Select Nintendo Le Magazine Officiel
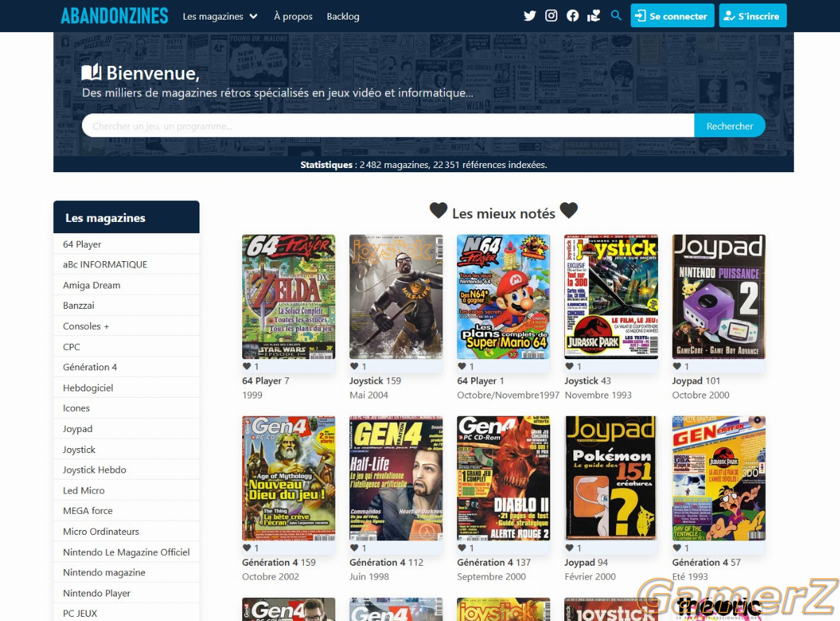The height and width of the screenshot is (621, 840). [x=126, y=552]
